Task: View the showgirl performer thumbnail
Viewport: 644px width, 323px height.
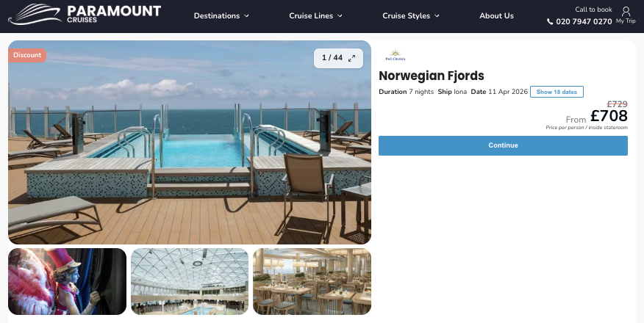Action: (68, 282)
